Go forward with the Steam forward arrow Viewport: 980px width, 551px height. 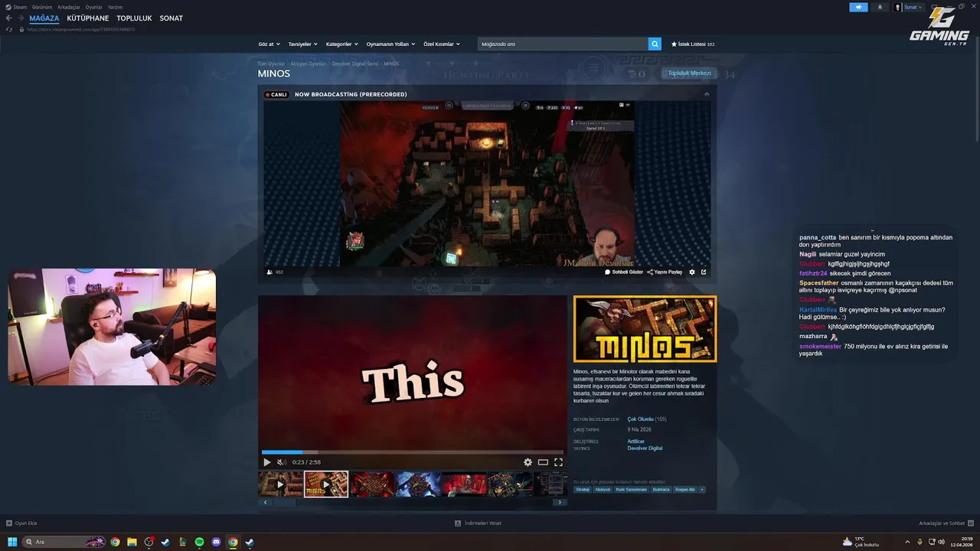[21, 18]
